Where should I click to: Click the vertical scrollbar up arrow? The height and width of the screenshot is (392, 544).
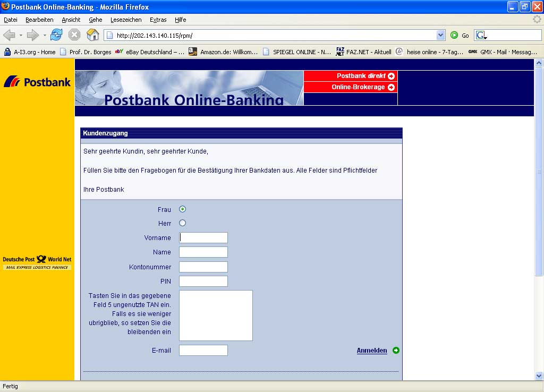539,63
